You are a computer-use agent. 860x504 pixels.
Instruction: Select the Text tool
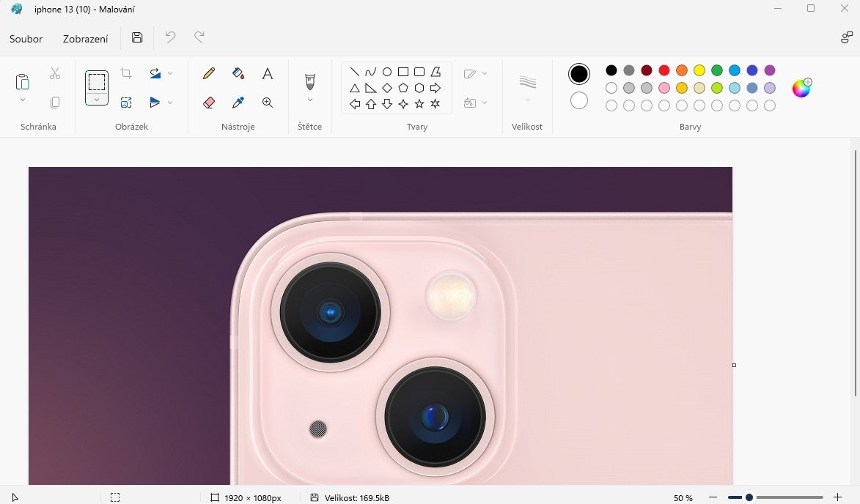tap(268, 73)
